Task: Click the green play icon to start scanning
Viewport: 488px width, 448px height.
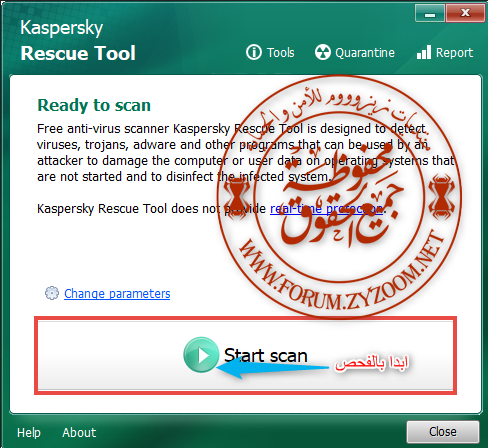Action: click(x=201, y=355)
